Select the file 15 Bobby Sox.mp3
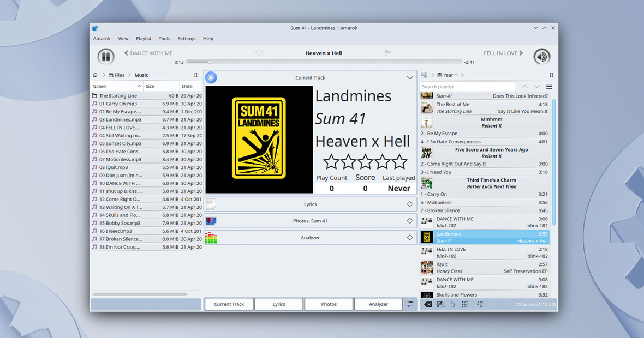644x338 pixels. [x=146, y=223]
